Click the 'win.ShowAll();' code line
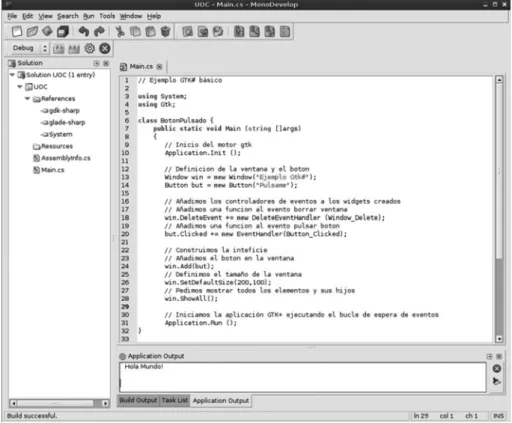Viewport: 512px width, 423px height. point(191,298)
